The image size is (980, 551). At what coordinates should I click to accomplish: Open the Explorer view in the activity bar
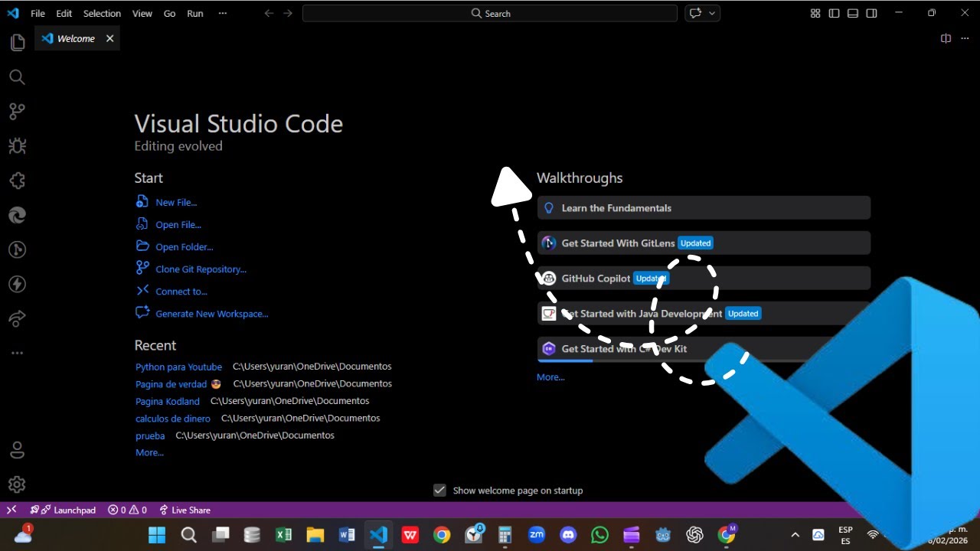(17, 43)
